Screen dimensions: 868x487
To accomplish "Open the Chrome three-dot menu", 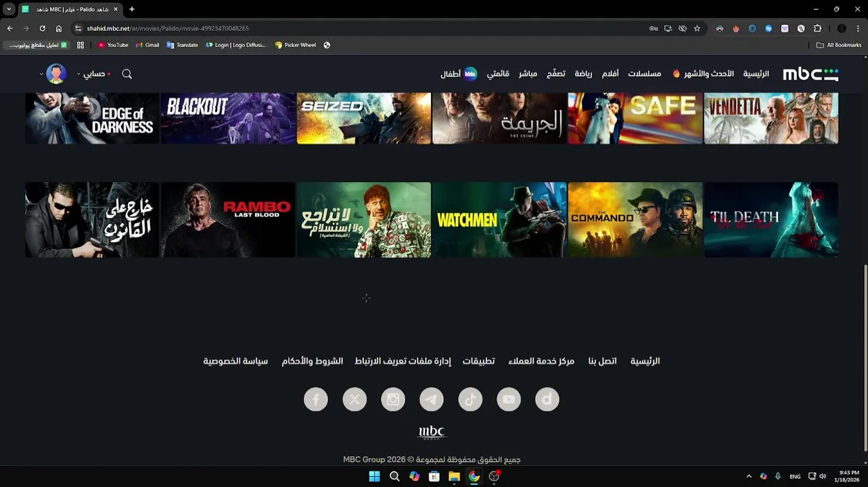I will pyautogui.click(x=859, y=28).
